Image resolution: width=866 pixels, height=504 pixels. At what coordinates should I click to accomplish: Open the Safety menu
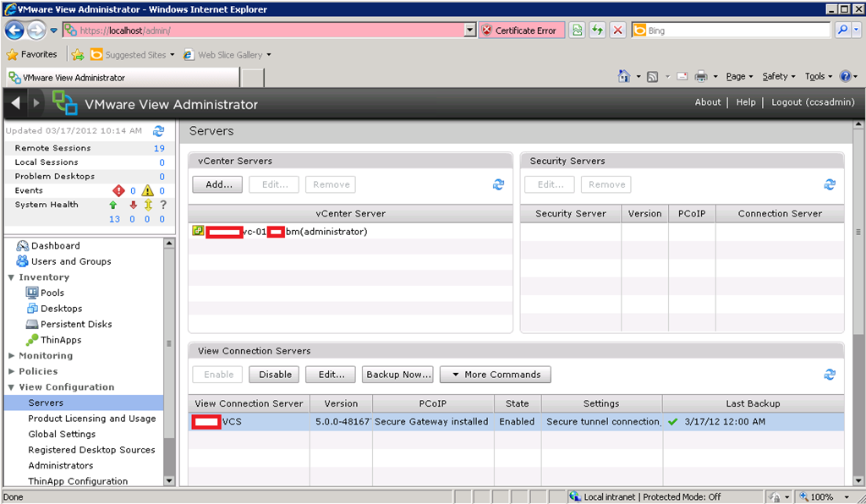click(x=779, y=76)
